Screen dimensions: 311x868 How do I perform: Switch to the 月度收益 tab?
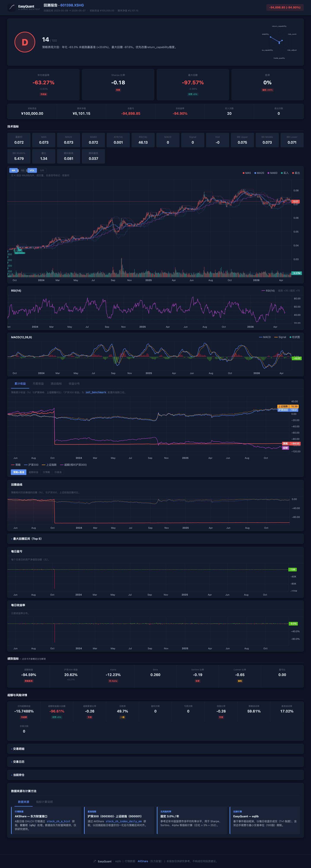coord(38,384)
